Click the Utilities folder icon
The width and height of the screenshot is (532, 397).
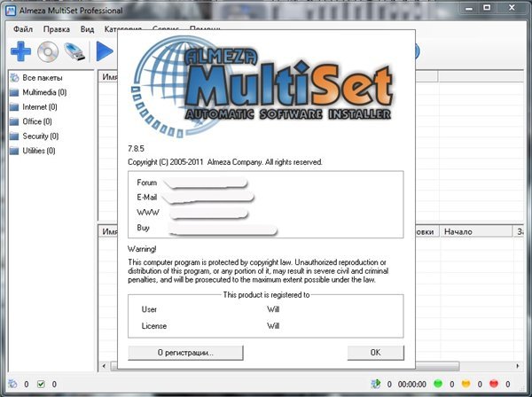pyautogui.click(x=14, y=151)
